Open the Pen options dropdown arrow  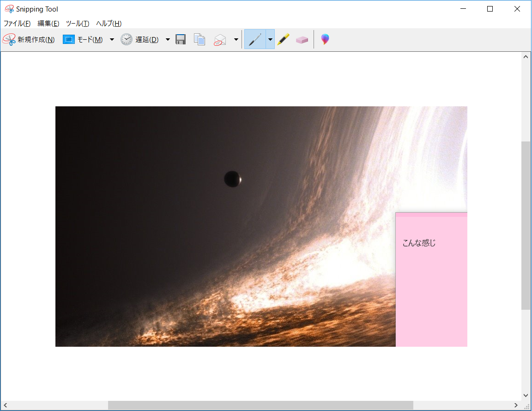coord(270,39)
